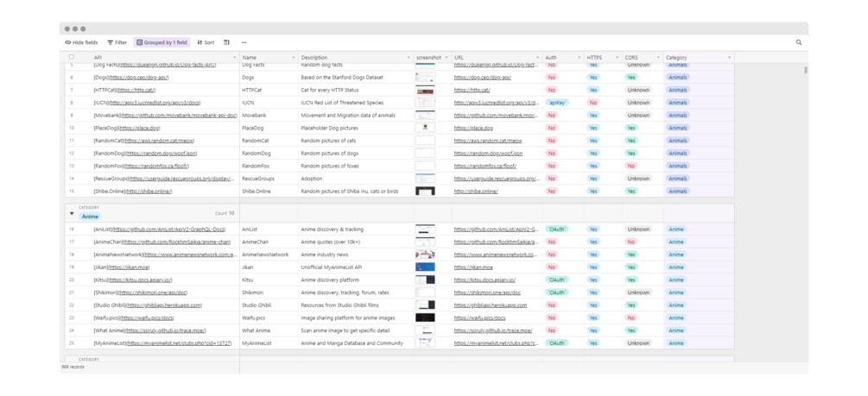Screen dimensions: 868x396
Task: Open the three-dot more options menu
Action: click(244, 42)
